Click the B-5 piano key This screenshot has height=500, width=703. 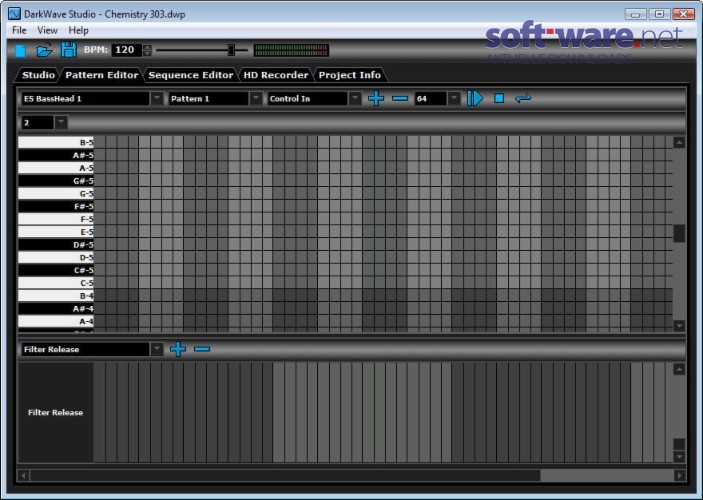point(56,143)
